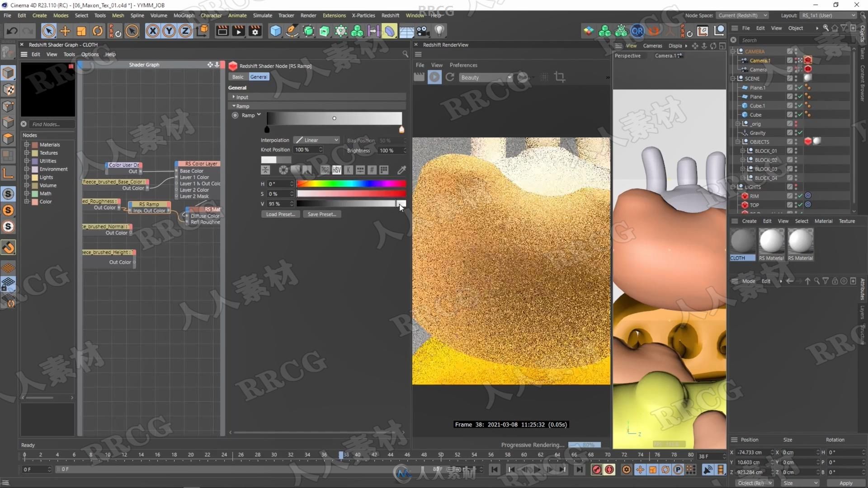This screenshot has width=868, height=488.
Task: Switch to the Basic tab of RS Ramp
Action: (x=238, y=77)
